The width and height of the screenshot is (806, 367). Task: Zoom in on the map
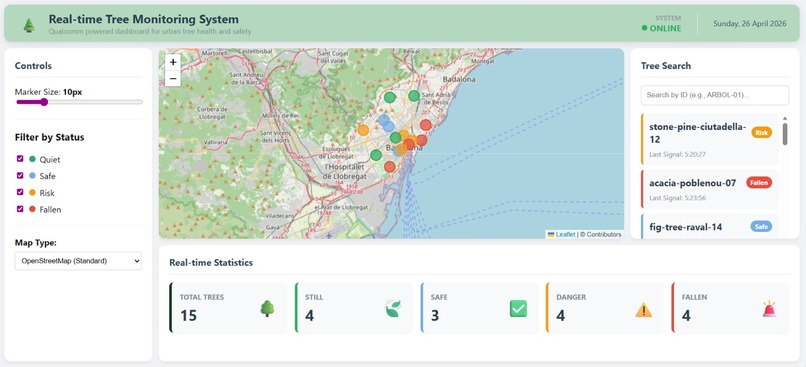coord(173,62)
